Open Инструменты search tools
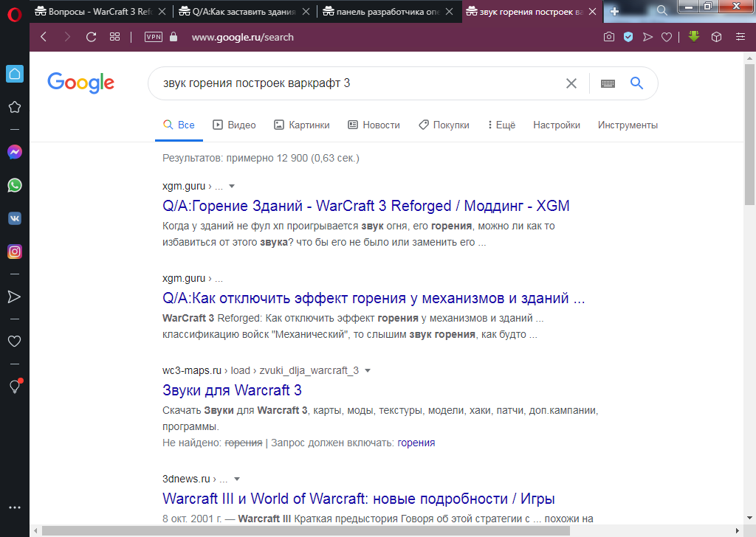This screenshot has height=537, width=756. 628,125
